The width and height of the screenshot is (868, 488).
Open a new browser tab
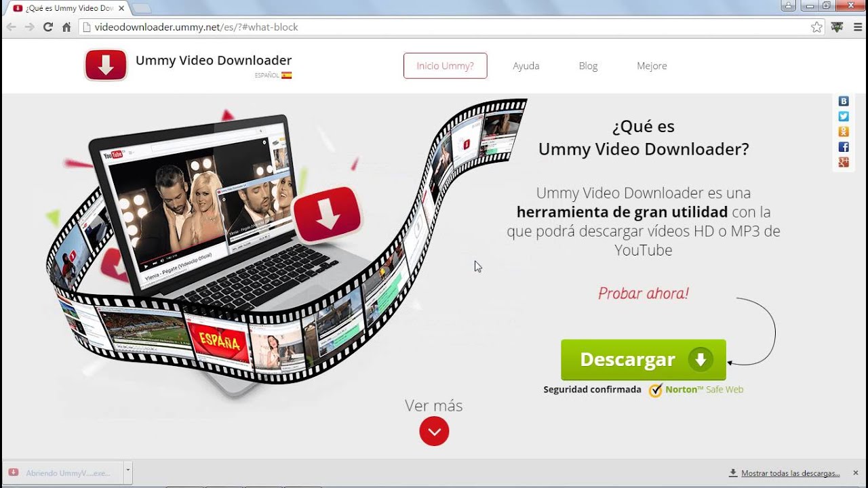[141, 8]
